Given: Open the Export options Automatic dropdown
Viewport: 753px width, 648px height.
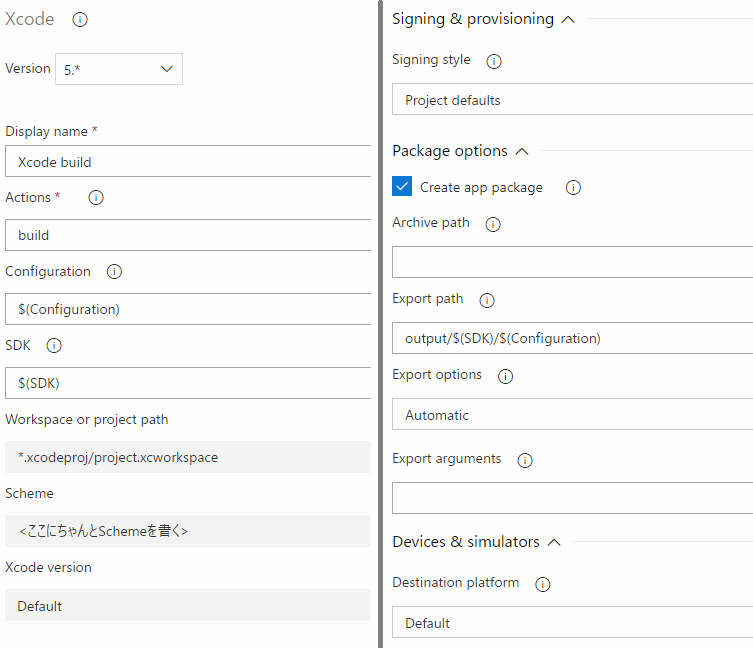Looking at the screenshot, I should pos(572,414).
